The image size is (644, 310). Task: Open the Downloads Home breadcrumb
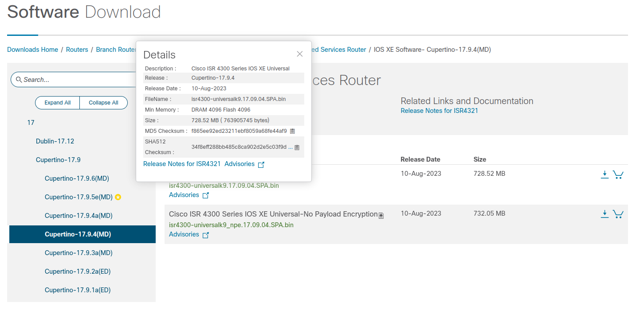tap(32, 50)
